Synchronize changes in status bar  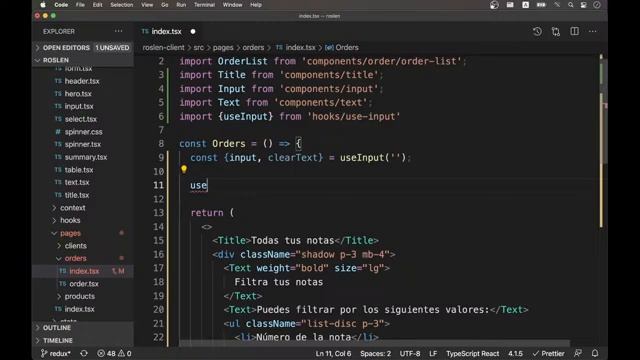pos(84,353)
